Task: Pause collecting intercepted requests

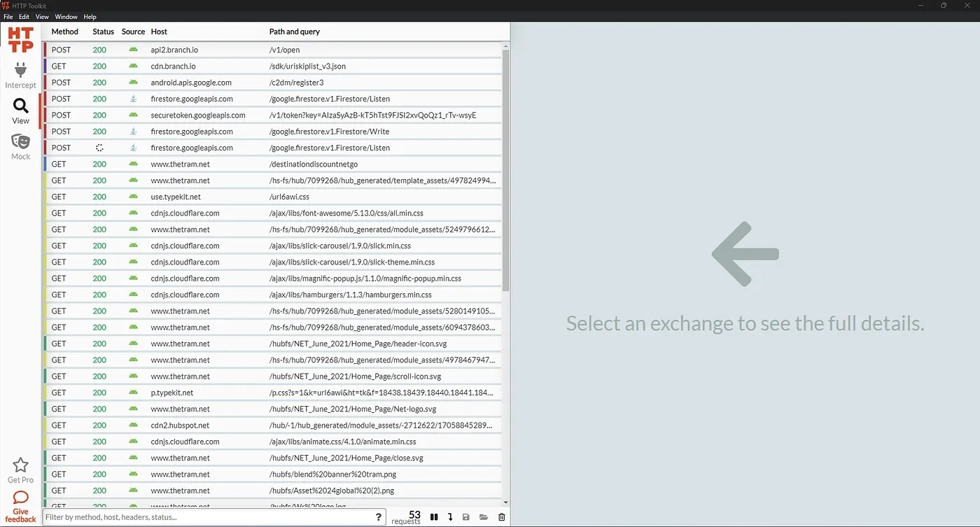Action: (434, 517)
